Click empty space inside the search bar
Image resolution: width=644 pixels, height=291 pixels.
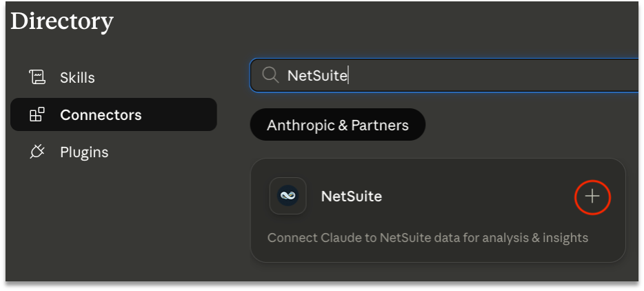[493, 75]
